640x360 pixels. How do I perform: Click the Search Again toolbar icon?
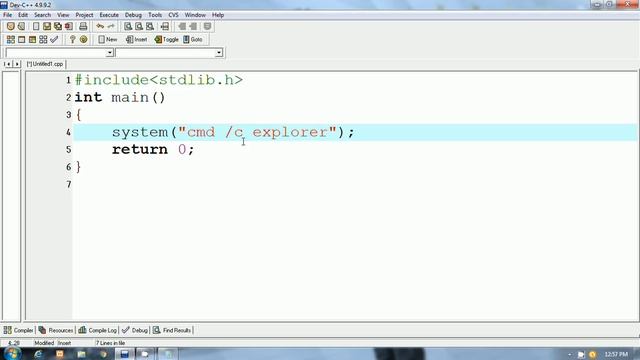[x=150, y=27]
